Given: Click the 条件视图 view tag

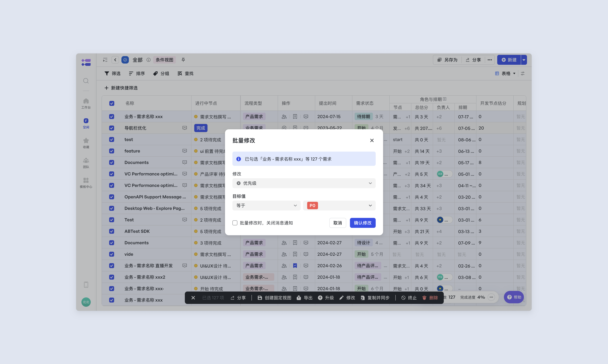Looking at the screenshot, I should coord(164,60).
